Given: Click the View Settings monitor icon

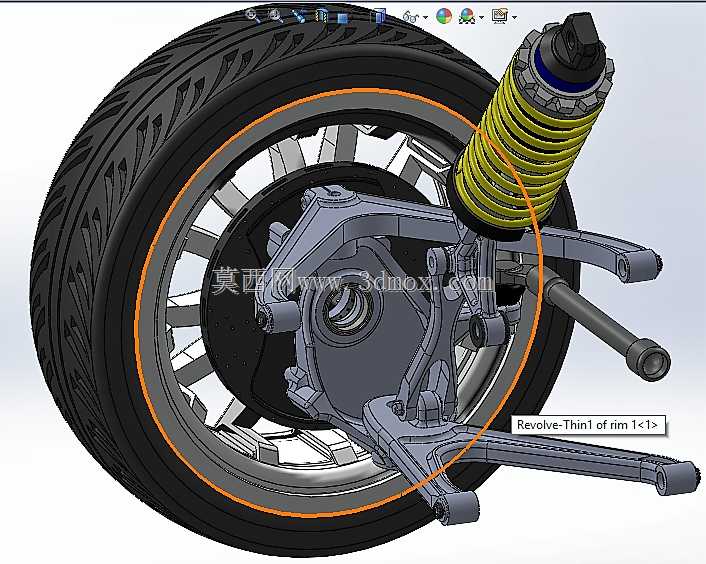Looking at the screenshot, I should (x=500, y=17).
